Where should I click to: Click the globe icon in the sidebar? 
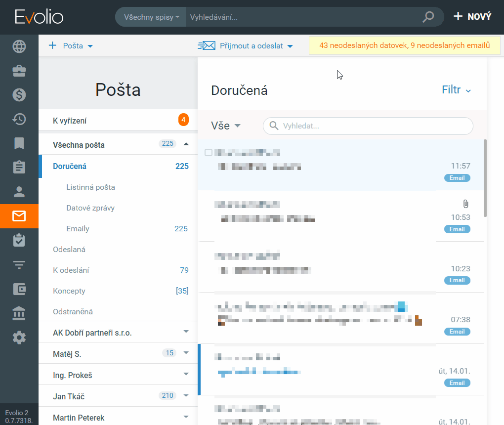click(x=19, y=47)
